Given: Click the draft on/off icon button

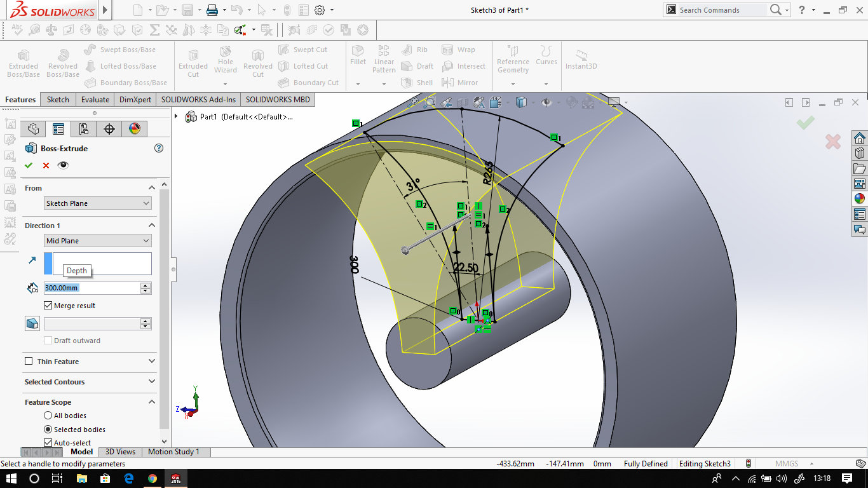Looking at the screenshot, I should [x=32, y=323].
